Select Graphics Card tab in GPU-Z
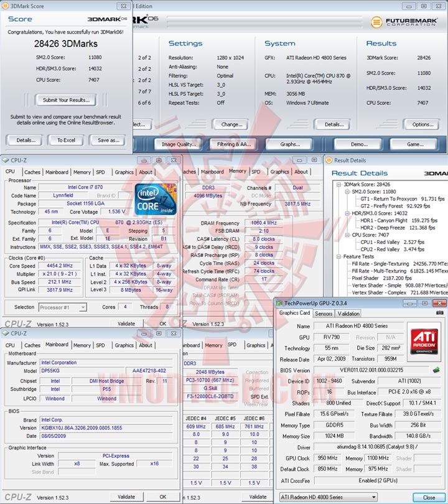 [x=294, y=313]
